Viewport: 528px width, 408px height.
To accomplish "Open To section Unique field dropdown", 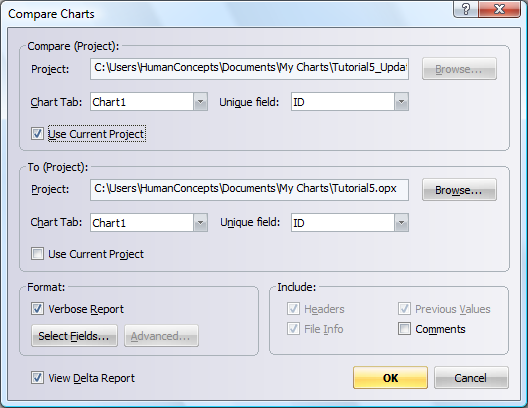I will [401, 223].
